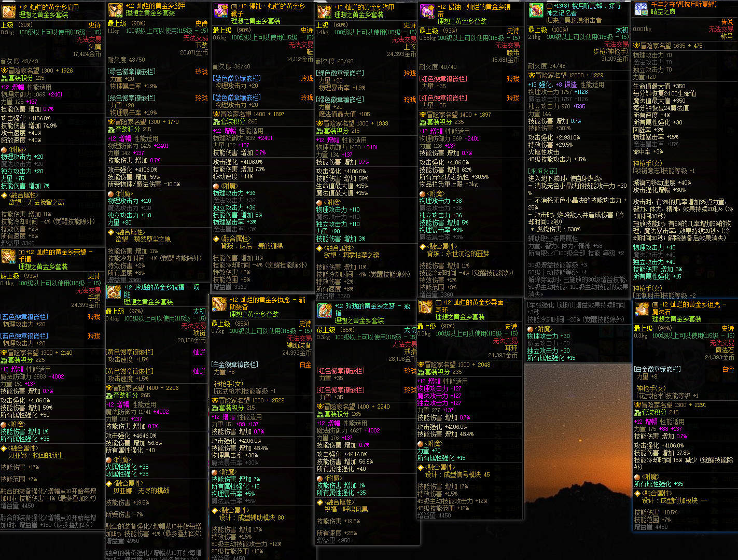Click the 所受伤害 -7% stat line
The height and width of the screenshot is (560, 738).
124,515
